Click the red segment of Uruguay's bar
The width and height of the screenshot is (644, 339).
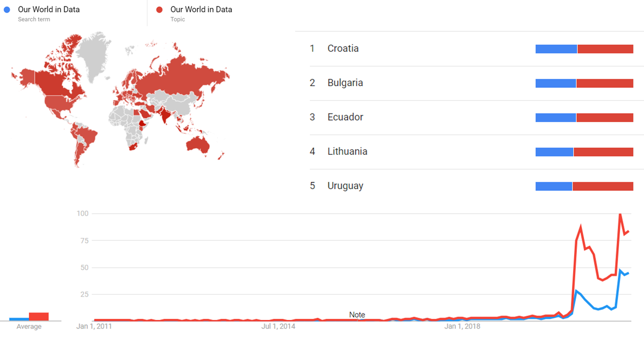pyautogui.click(x=603, y=186)
